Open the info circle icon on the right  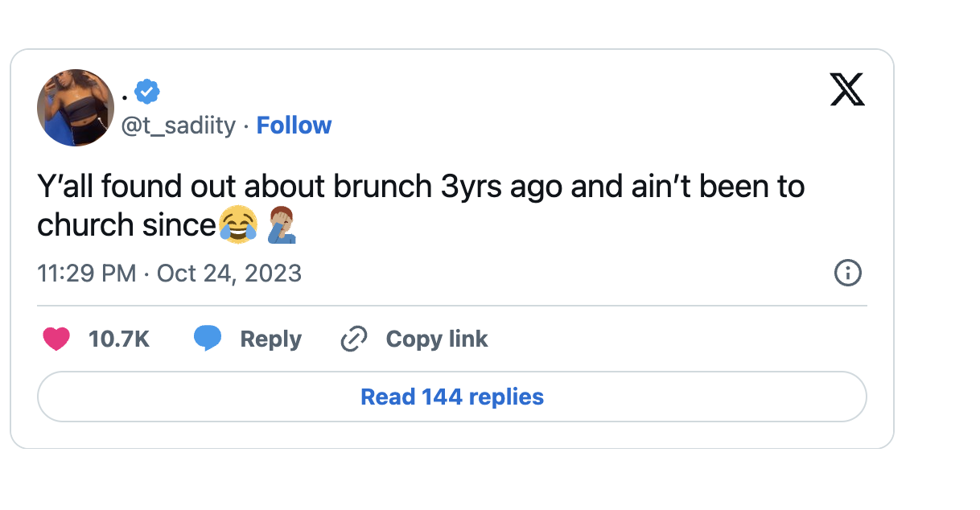(847, 274)
